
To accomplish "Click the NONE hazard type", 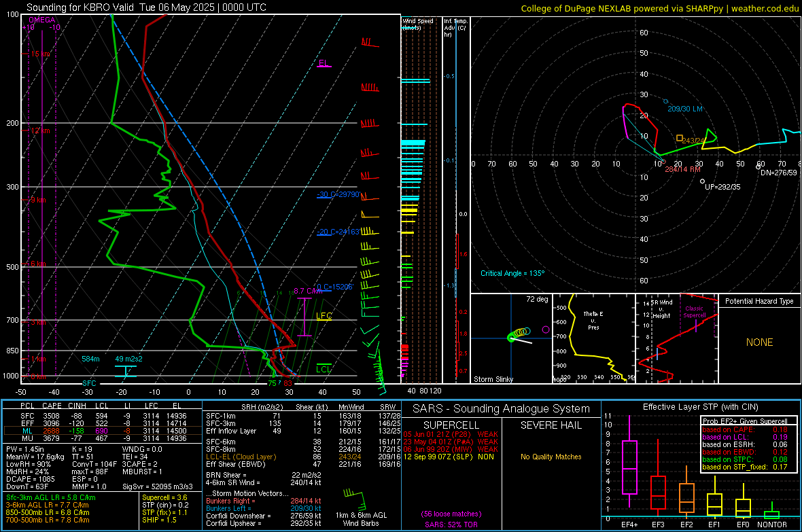I will 759,342.
